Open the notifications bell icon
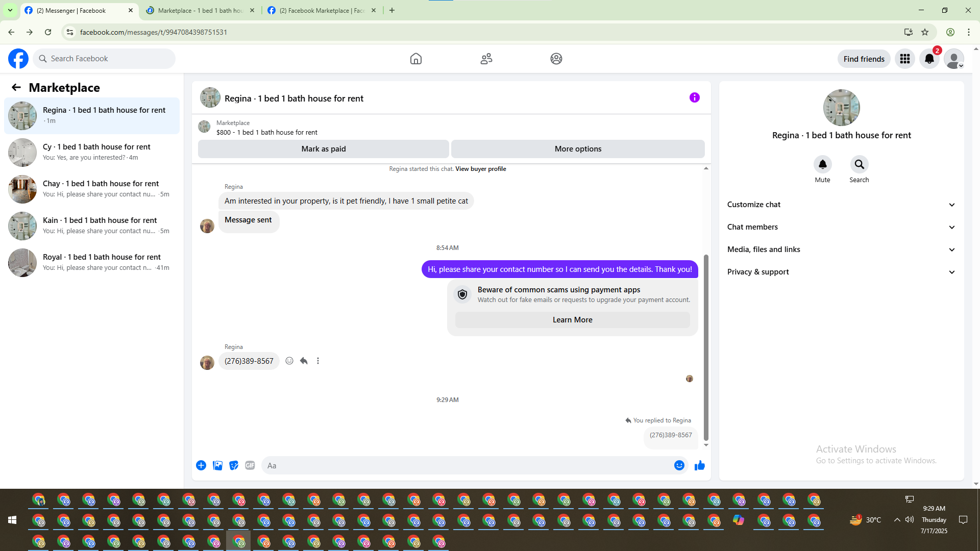This screenshot has height=551, width=980. pos(929,59)
